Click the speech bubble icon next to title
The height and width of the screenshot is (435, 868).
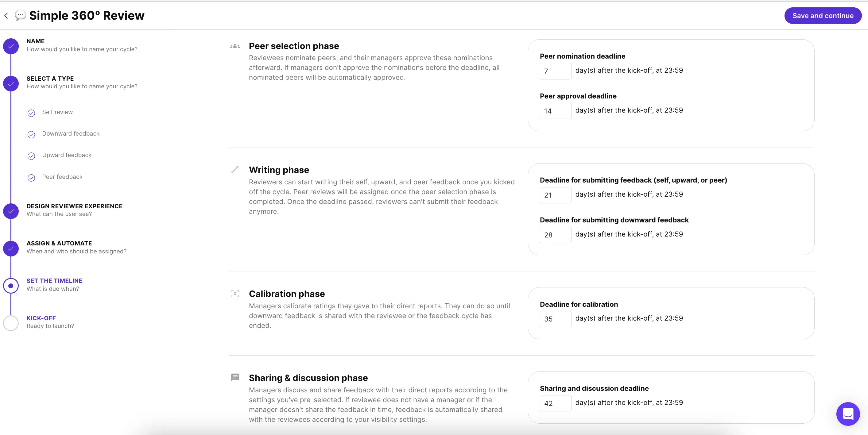click(x=20, y=15)
